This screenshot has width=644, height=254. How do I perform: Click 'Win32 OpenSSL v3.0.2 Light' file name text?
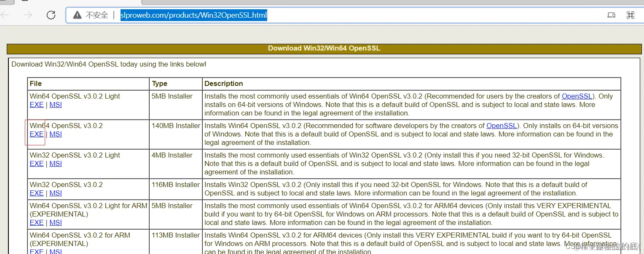[75, 155]
